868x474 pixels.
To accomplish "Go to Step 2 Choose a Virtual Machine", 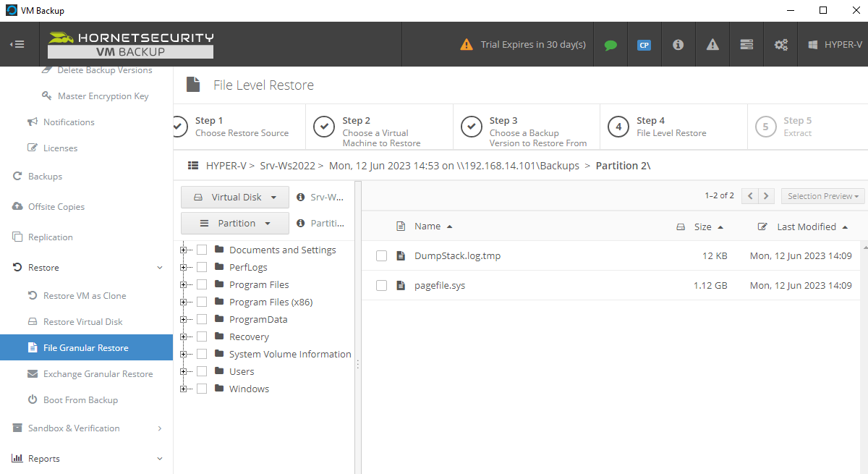I will point(379,127).
